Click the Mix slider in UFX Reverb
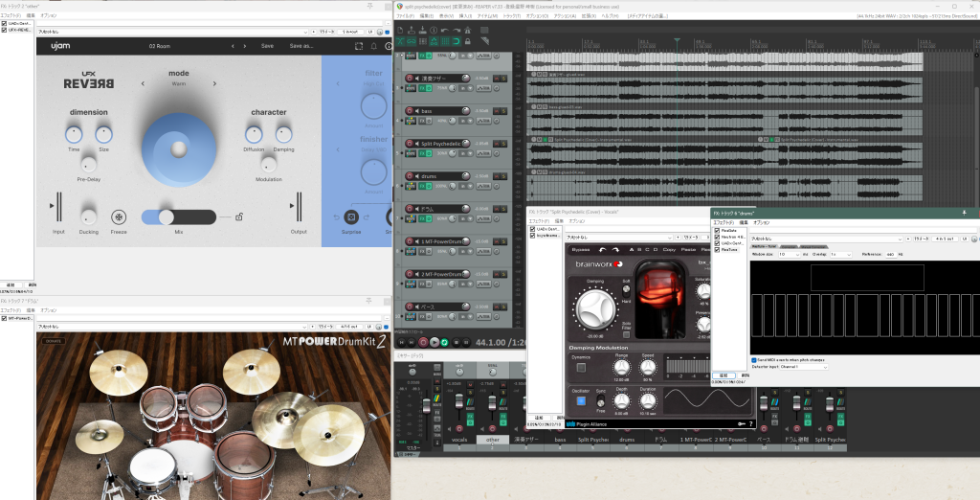The height and width of the screenshot is (500, 980). coord(167,216)
